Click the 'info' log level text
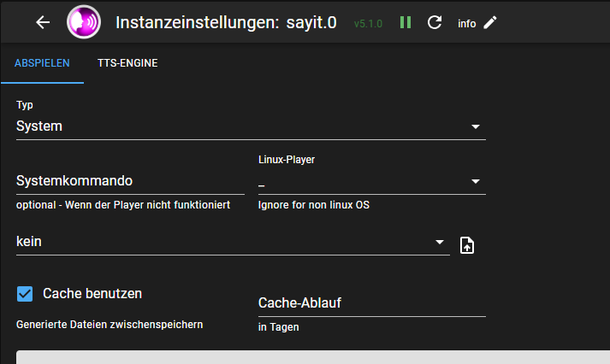 467,23
